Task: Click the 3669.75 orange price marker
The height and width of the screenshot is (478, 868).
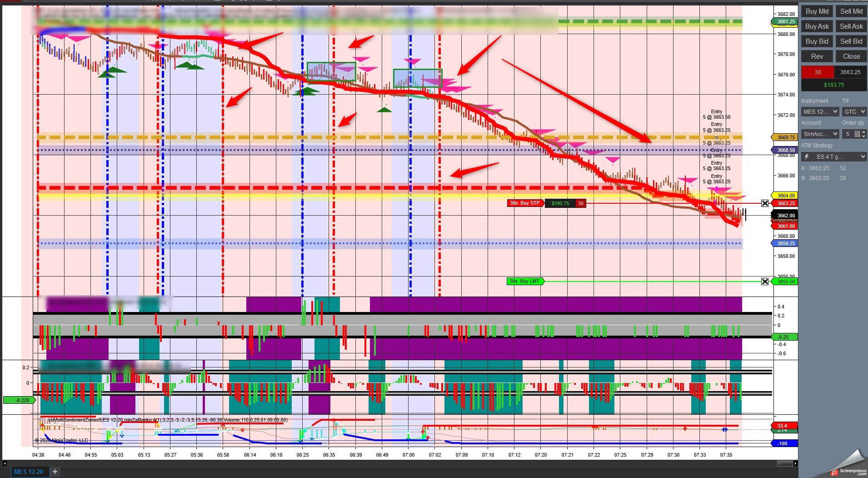Action: click(785, 137)
